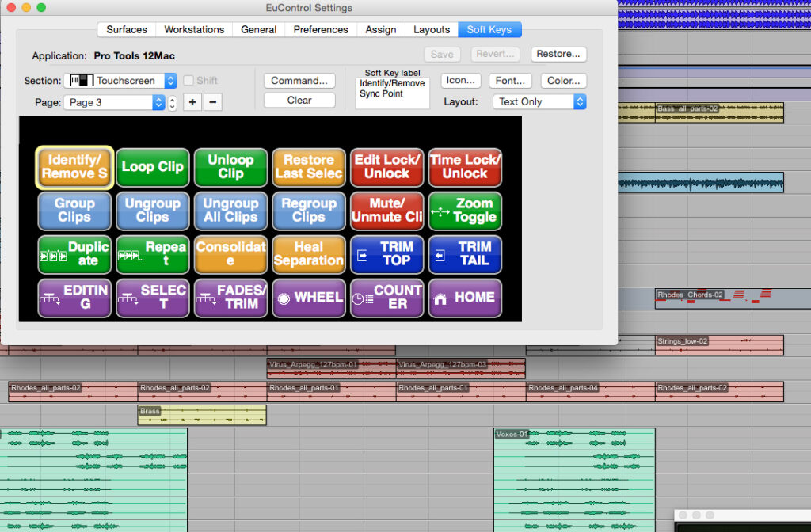The image size is (811, 532).
Task: Select the Virus_Arpegg_127bpm-01 clip
Action: pyautogui.click(x=332, y=369)
